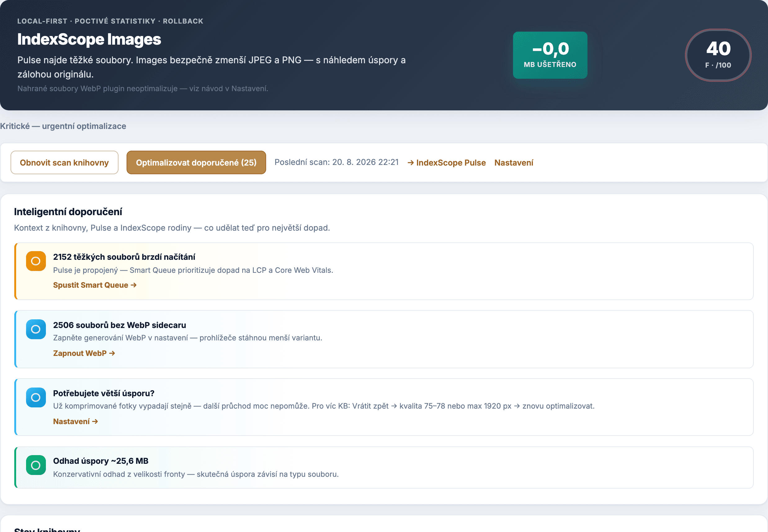Viewport: 768px width, 532px height.
Task: Launch Spustit Smart Queue
Action: point(95,285)
